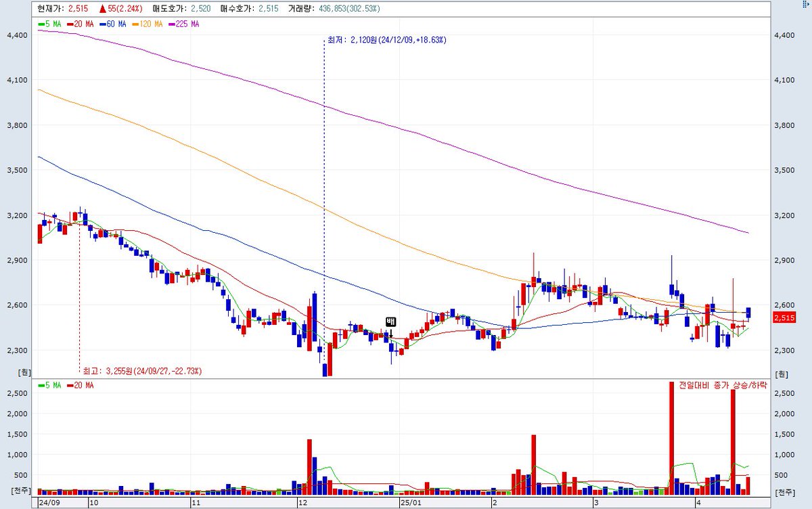The width and height of the screenshot is (812, 509).
Task: Toggle the volume panel 20 MA legend
Action: [81, 385]
